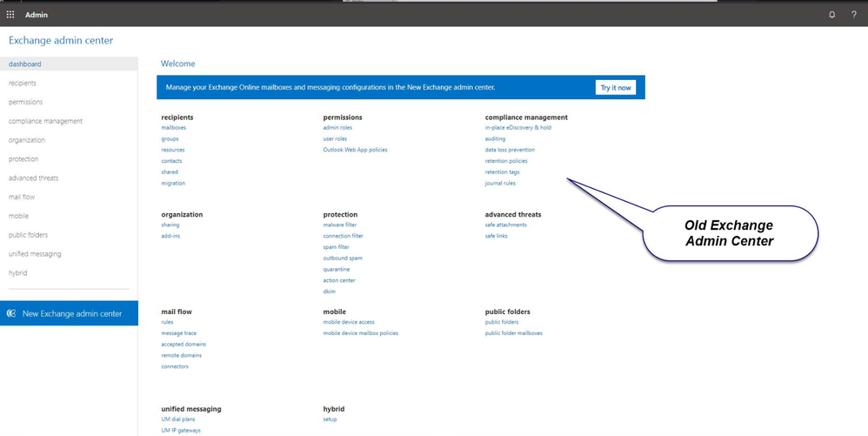Go to organization in the sidebar
The width and height of the screenshot is (868, 436).
[x=27, y=139]
